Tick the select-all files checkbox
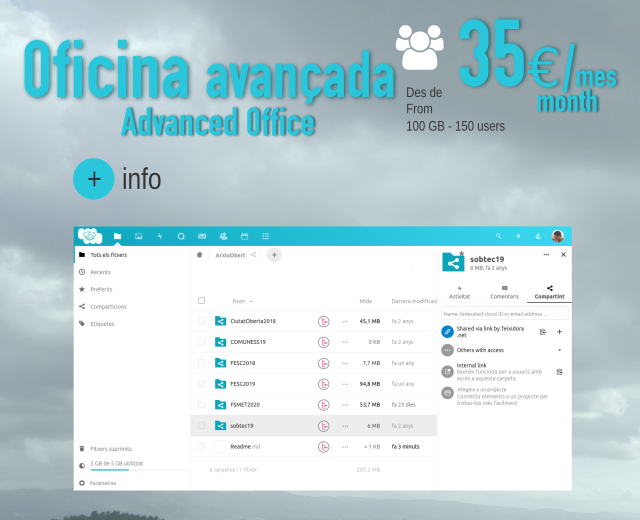The width and height of the screenshot is (640, 520). click(201, 300)
